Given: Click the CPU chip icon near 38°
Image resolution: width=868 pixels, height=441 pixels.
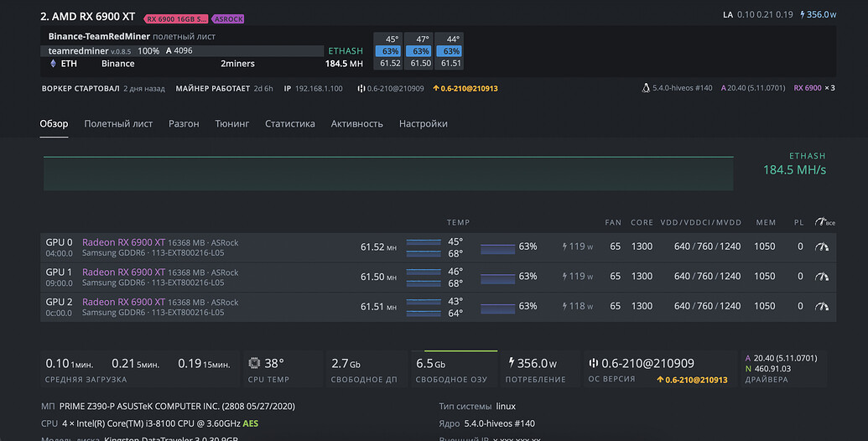Looking at the screenshot, I should [254, 363].
